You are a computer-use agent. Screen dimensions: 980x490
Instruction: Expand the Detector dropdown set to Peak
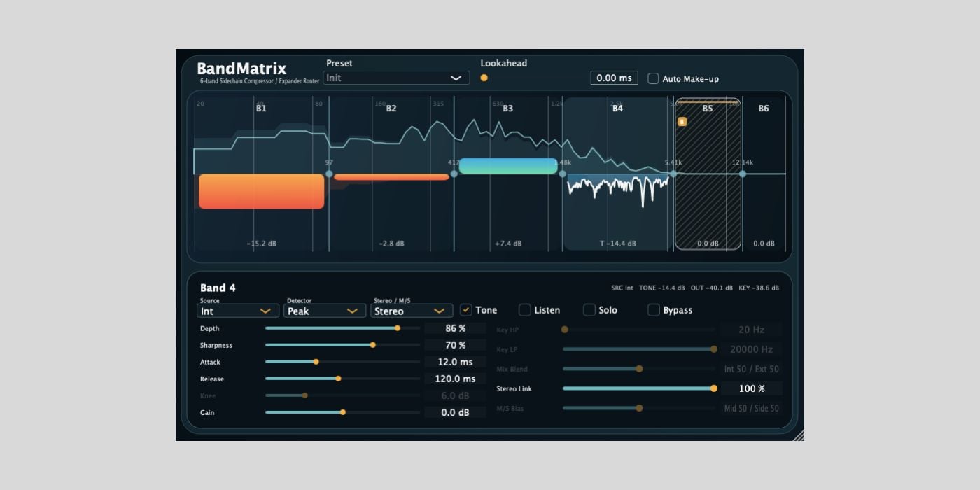tap(324, 311)
